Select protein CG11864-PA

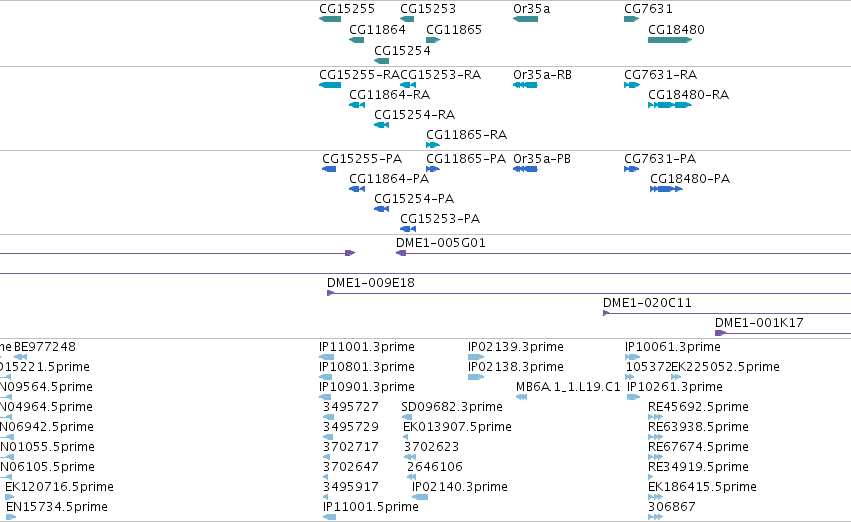coord(357,189)
